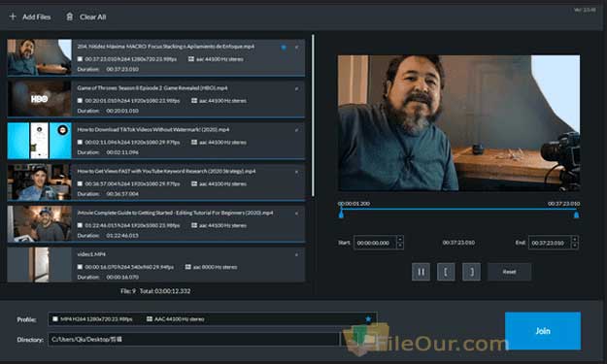This screenshot has width=607, height=364.
Task: Click the iMovie Complete Guide file name
Action: [x=176, y=213]
